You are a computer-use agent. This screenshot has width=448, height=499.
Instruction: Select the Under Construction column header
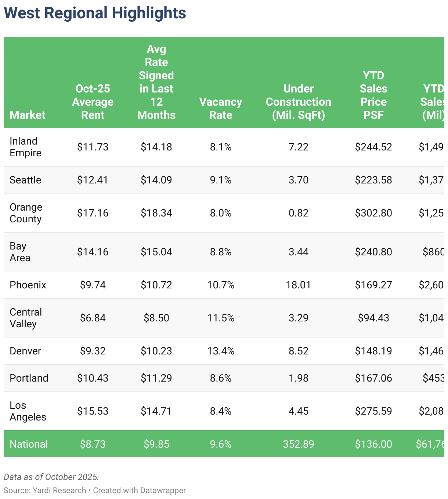click(x=299, y=102)
